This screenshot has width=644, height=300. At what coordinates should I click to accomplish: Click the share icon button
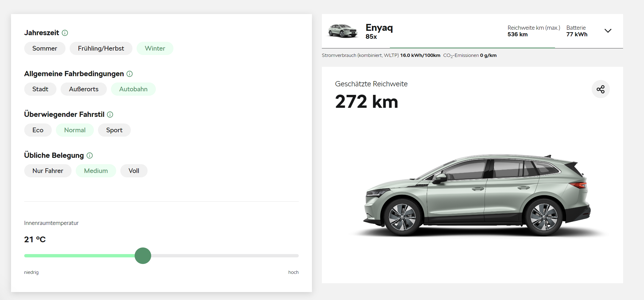coord(600,89)
